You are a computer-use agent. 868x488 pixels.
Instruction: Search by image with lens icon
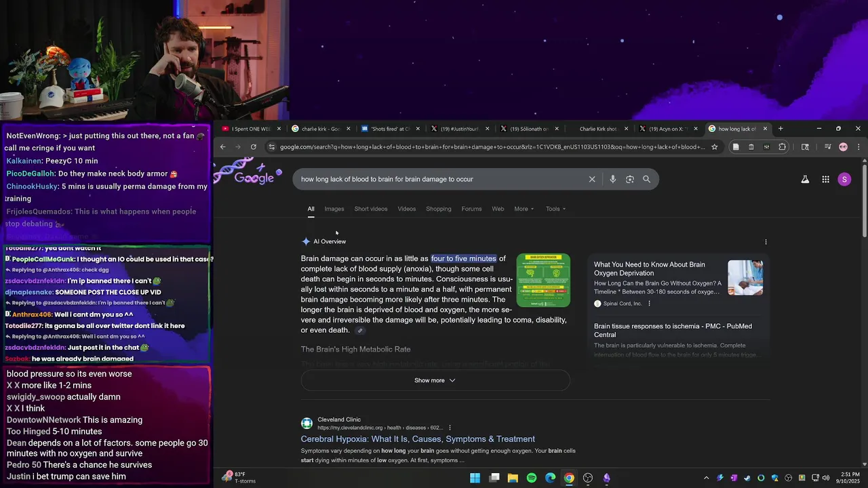point(630,179)
